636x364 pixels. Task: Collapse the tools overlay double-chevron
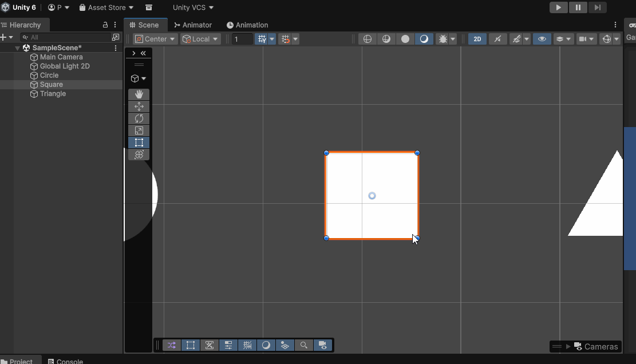(143, 53)
